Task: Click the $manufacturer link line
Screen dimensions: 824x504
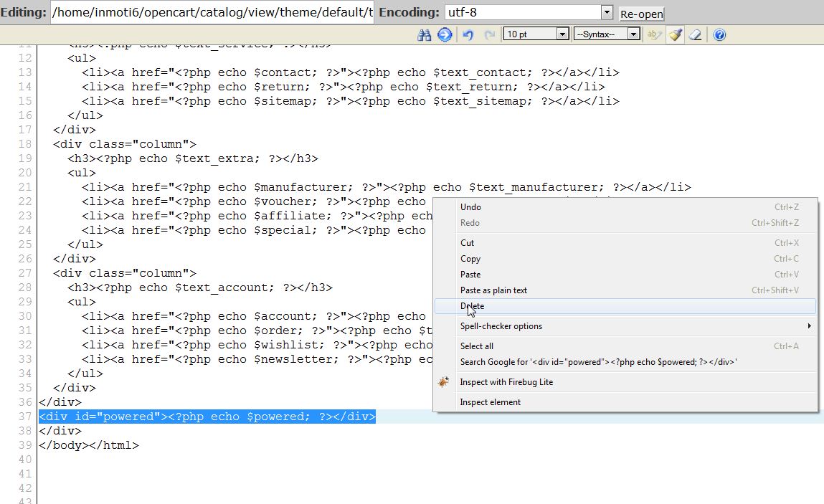Action: coord(387,187)
